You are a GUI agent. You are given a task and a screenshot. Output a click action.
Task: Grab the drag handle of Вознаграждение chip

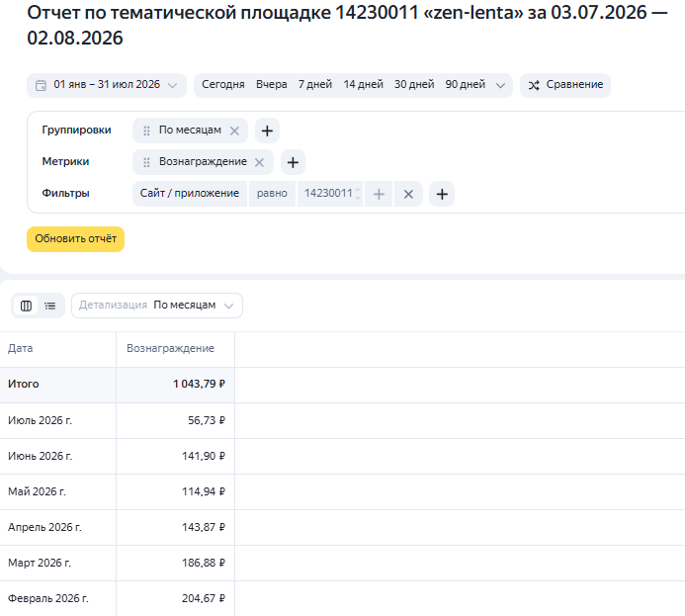tap(146, 162)
